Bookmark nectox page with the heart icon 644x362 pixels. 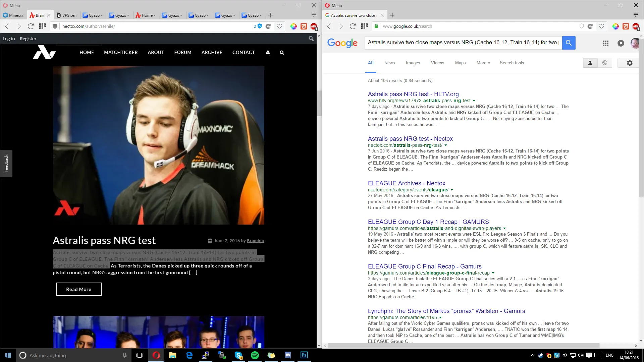tap(279, 26)
